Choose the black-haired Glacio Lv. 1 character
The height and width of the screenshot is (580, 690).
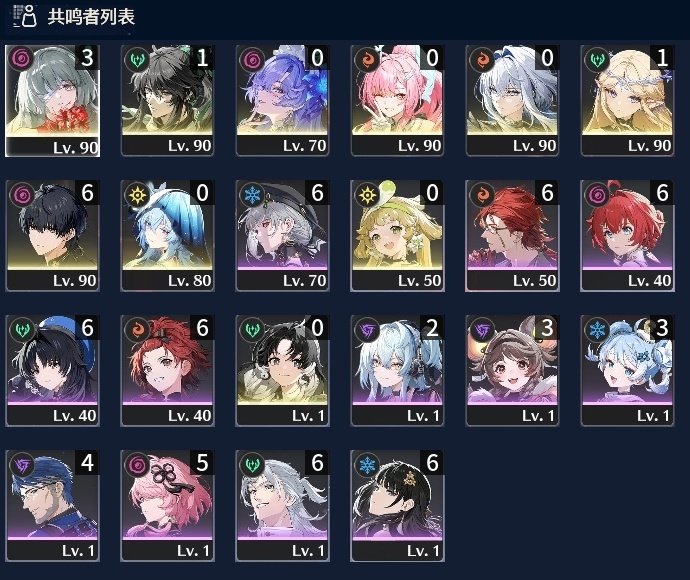397,506
